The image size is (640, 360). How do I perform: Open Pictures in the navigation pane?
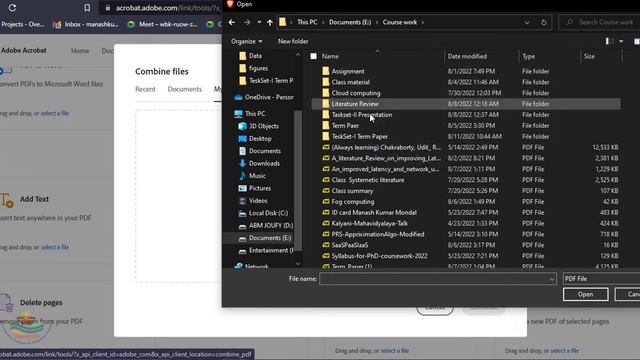255,188
